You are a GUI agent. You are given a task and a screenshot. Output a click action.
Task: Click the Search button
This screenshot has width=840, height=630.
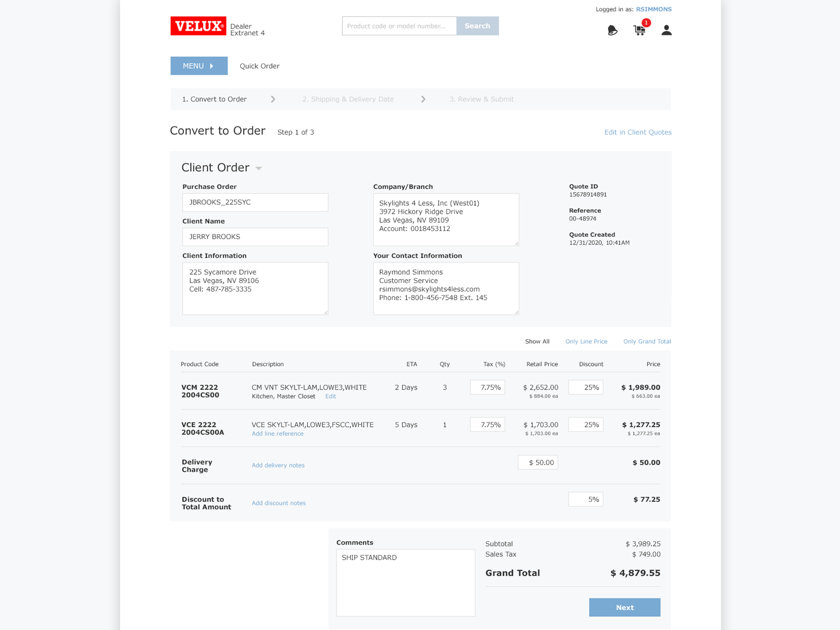(477, 26)
